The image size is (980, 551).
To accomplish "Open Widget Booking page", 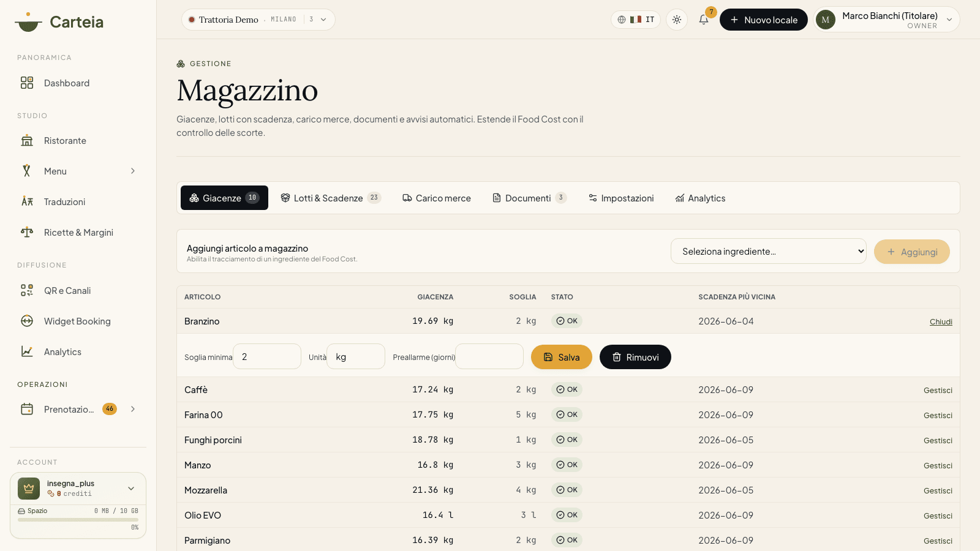I will 78,321.
